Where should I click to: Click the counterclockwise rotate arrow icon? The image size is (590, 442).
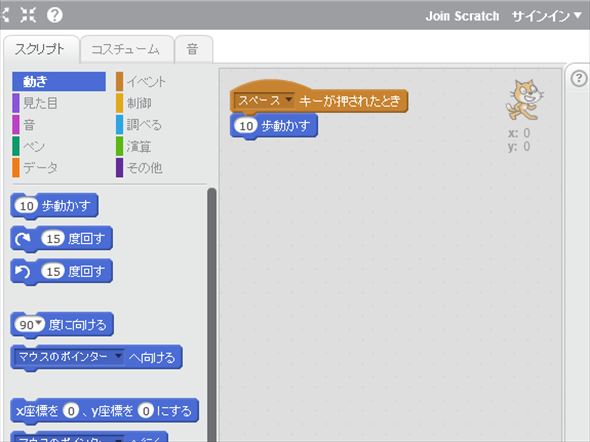tap(23, 271)
